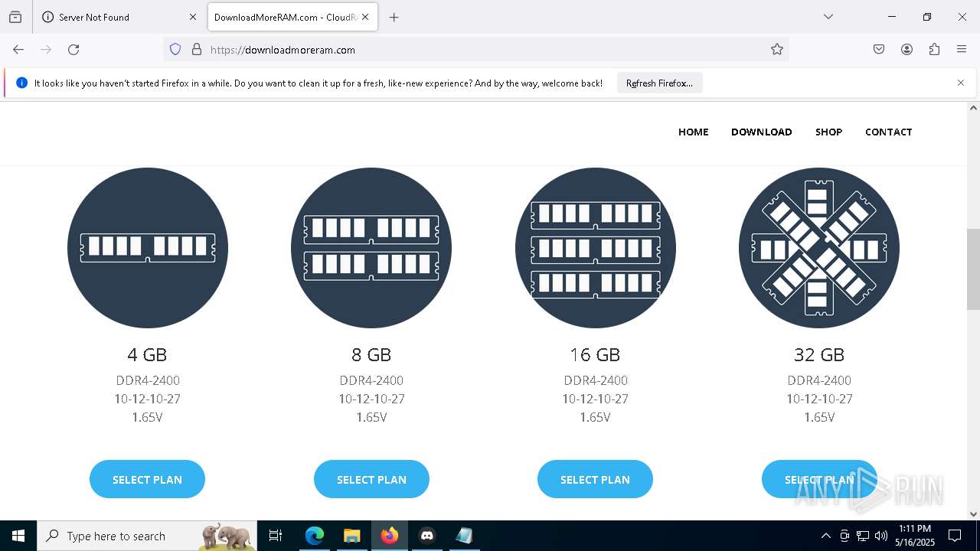This screenshot has height=551, width=980.
Task: Open the notepad app taskbar icon
Action: [x=465, y=536]
